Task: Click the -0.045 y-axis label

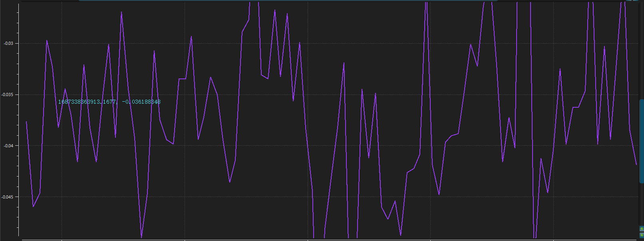Action: click(8, 197)
